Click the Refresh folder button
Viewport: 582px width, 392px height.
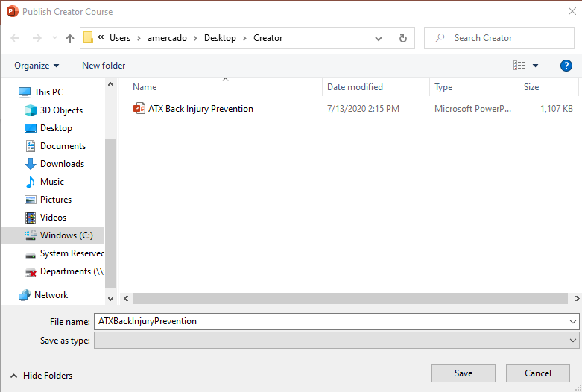[x=403, y=38]
